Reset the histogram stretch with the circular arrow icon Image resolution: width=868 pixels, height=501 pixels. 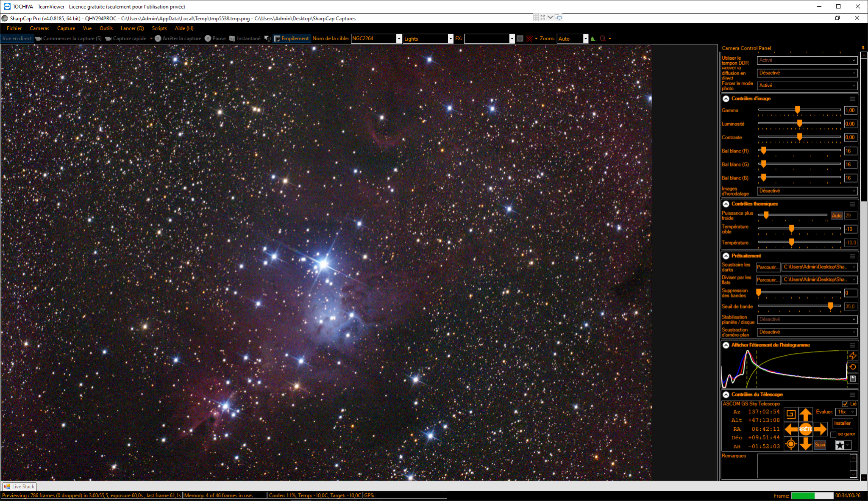tap(853, 367)
